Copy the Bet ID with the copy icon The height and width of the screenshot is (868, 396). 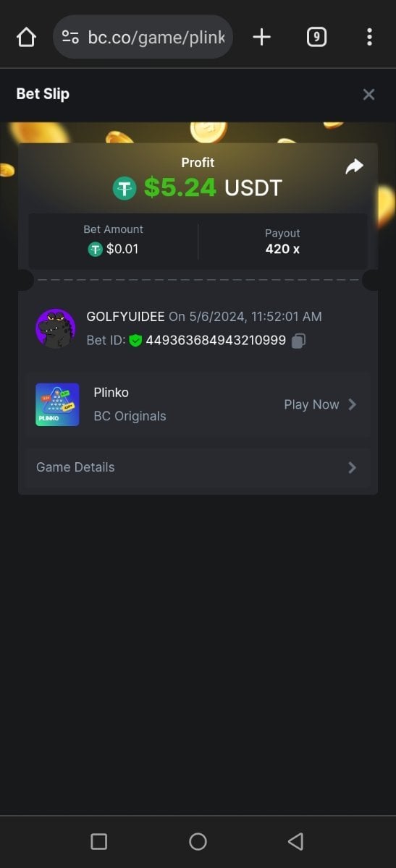pyautogui.click(x=298, y=341)
